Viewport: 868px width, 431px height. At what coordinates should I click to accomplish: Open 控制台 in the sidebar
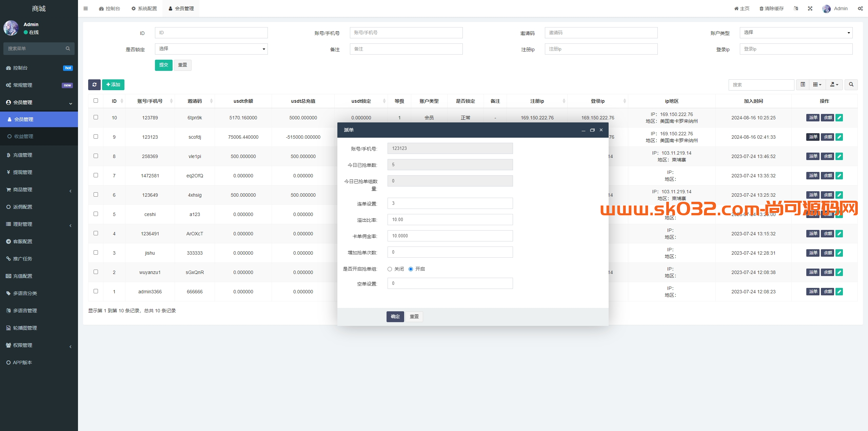(x=39, y=68)
